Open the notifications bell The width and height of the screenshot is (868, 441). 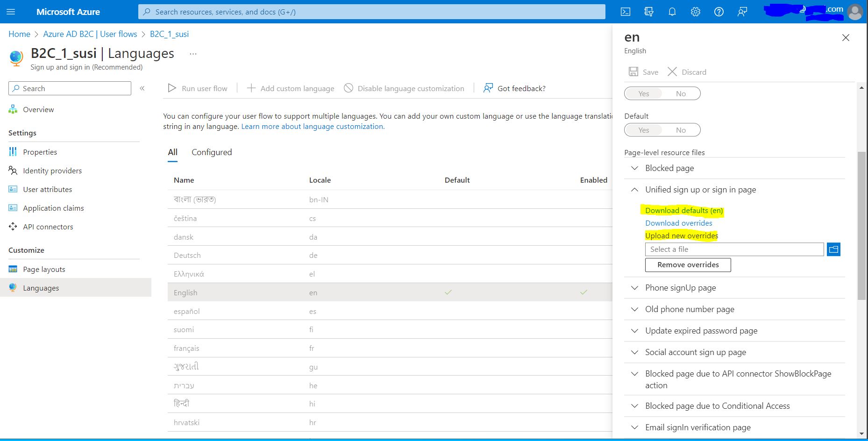click(672, 12)
